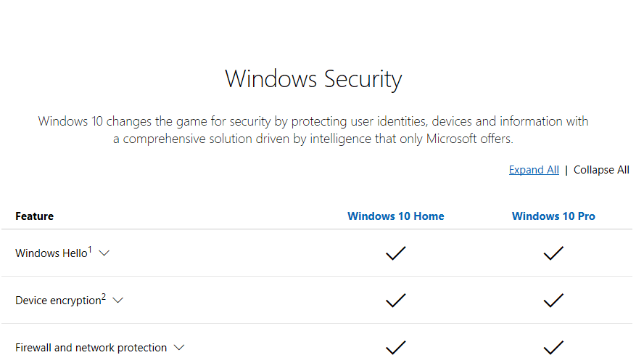Screen dimensions: 644x363
Task: Open the Windows 10 Pro column link
Action: (553, 216)
